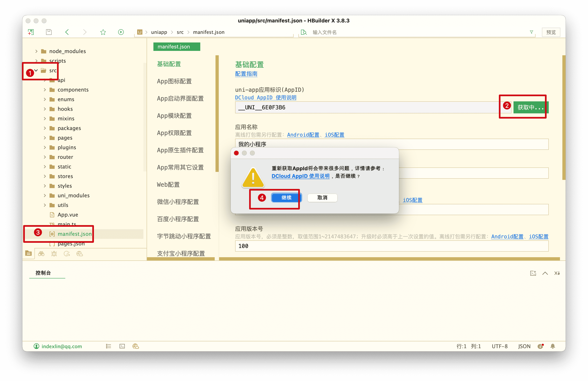This screenshot has width=588, height=381.
Task: Open the terminal icon in status bar
Action: 122,346
